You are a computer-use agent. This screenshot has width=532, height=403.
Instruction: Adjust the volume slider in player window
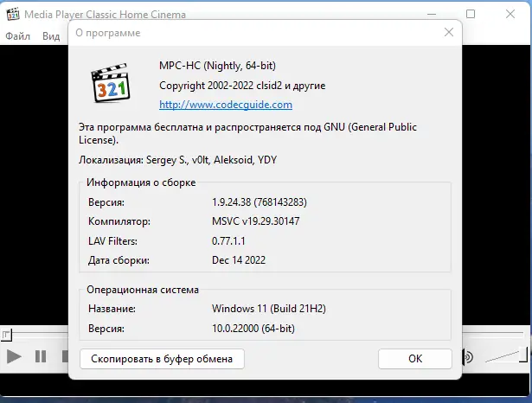(506, 355)
